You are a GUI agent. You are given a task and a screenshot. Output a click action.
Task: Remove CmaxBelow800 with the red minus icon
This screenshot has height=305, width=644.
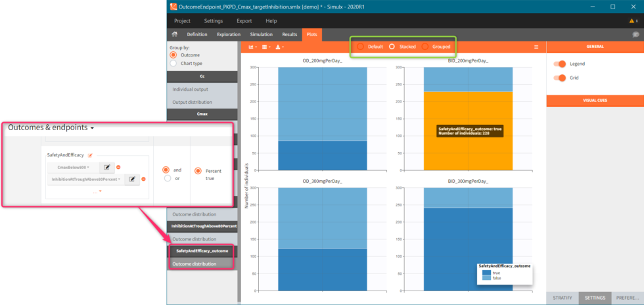(x=119, y=168)
